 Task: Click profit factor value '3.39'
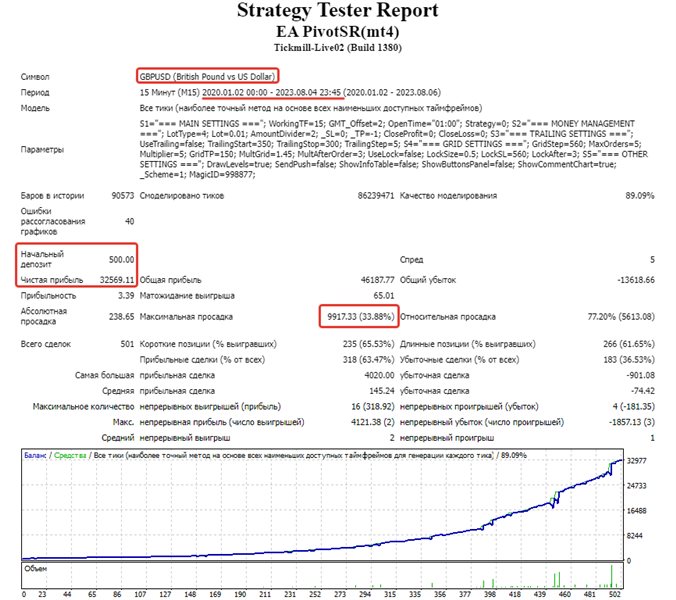(126, 296)
